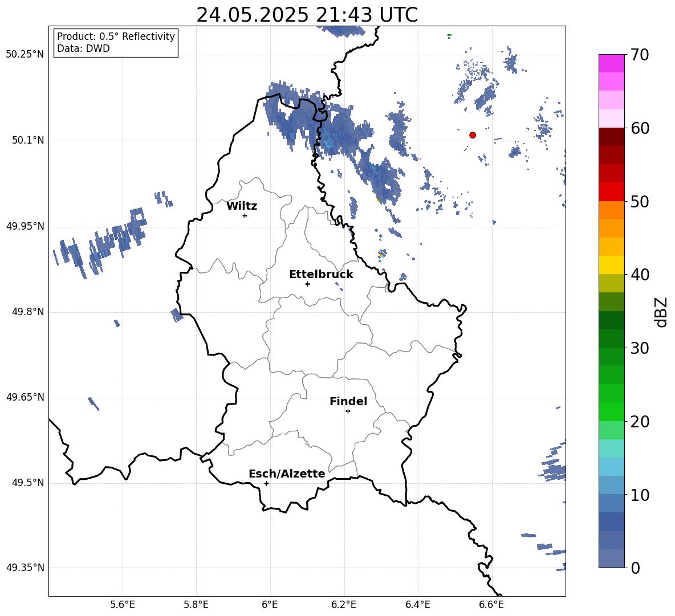Click the 49.8°N latitude label
The image size is (675, 616).
[x=27, y=312]
